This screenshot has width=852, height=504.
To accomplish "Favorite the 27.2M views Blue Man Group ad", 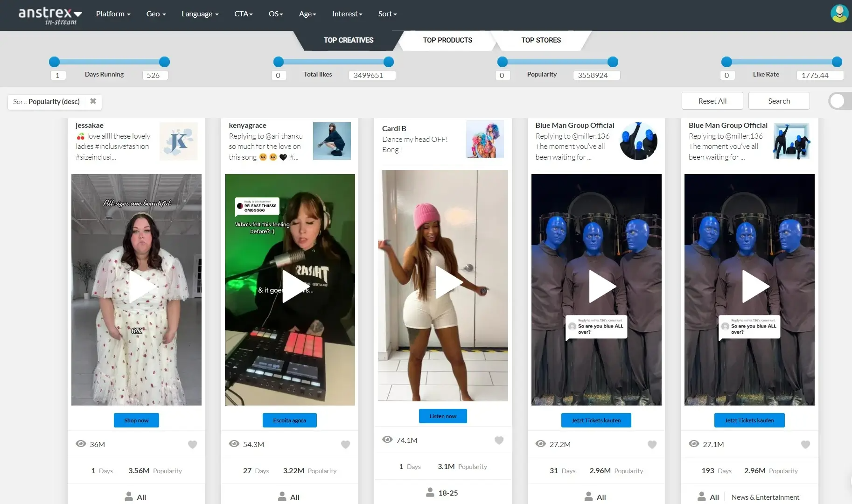I will (652, 444).
